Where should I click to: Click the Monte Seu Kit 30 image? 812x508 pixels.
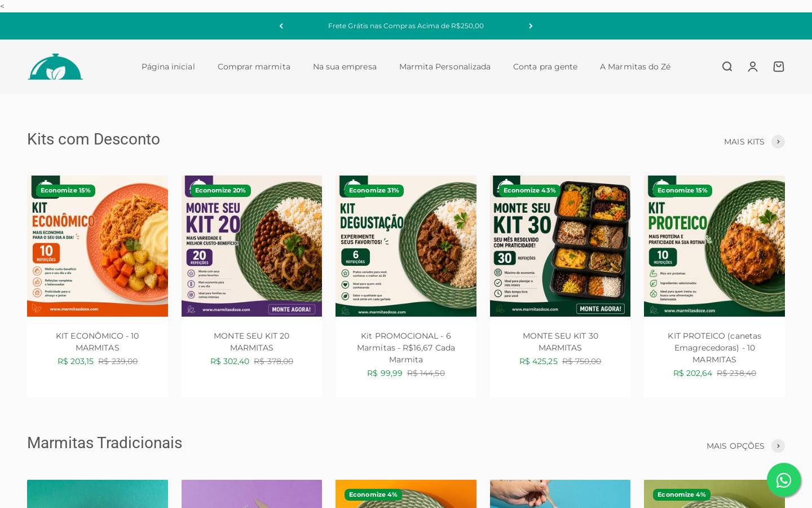click(x=560, y=246)
